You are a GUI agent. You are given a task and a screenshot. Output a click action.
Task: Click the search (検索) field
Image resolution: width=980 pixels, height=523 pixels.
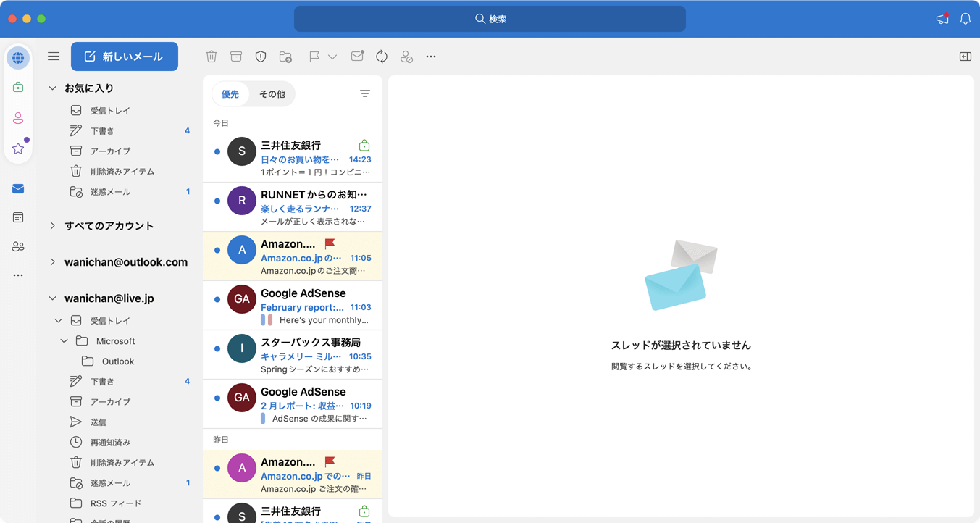pyautogui.click(x=490, y=19)
